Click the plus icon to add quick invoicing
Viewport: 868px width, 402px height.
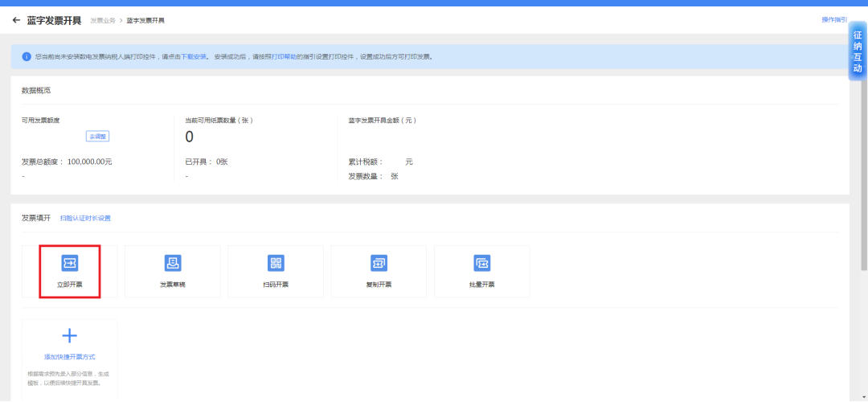click(x=70, y=335)
